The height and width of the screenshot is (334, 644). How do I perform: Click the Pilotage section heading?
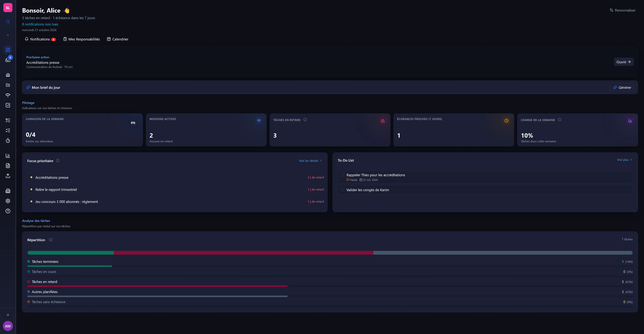(28, 103)
